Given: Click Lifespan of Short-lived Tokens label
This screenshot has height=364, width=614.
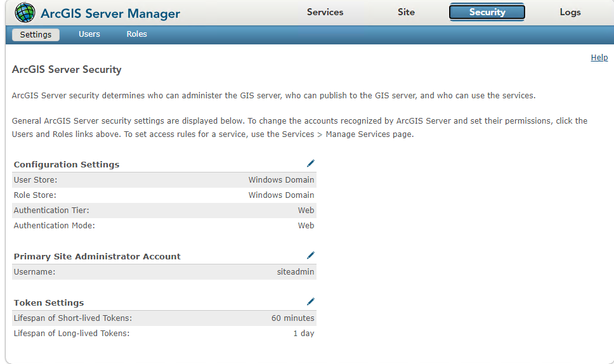Looking at the screenshot, I should pyautogui.click(x=73, y=318).
